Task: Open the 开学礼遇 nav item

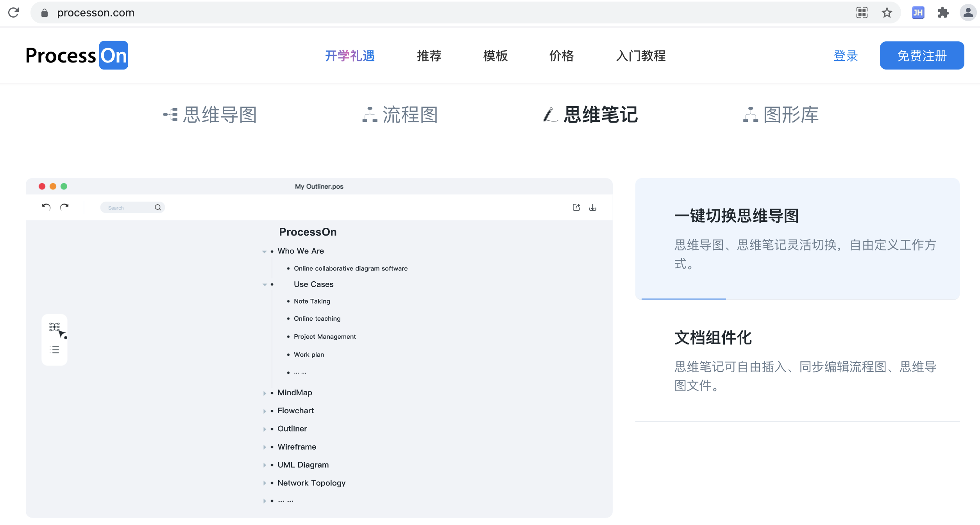Action: click(x=350, y=56)
